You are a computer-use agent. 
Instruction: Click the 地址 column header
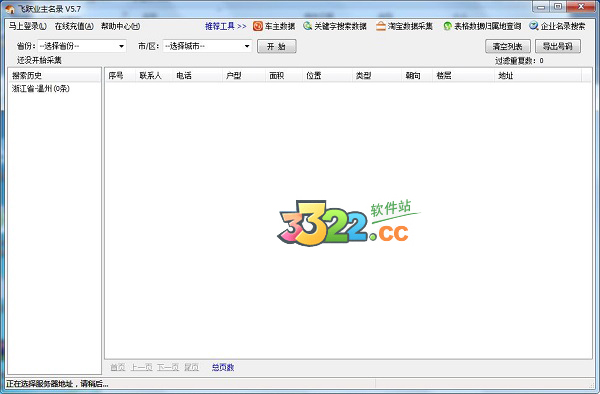click(x=538, y=75)
